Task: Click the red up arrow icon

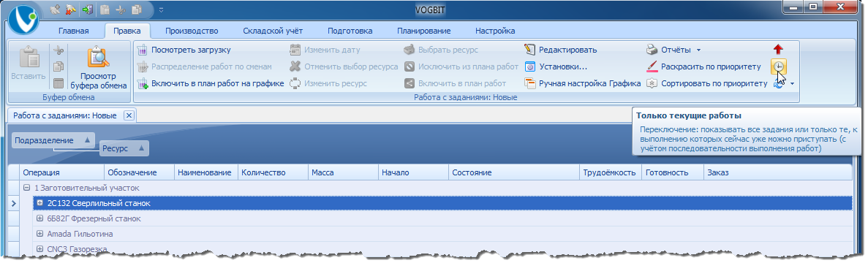Action: tap(778, 50)
